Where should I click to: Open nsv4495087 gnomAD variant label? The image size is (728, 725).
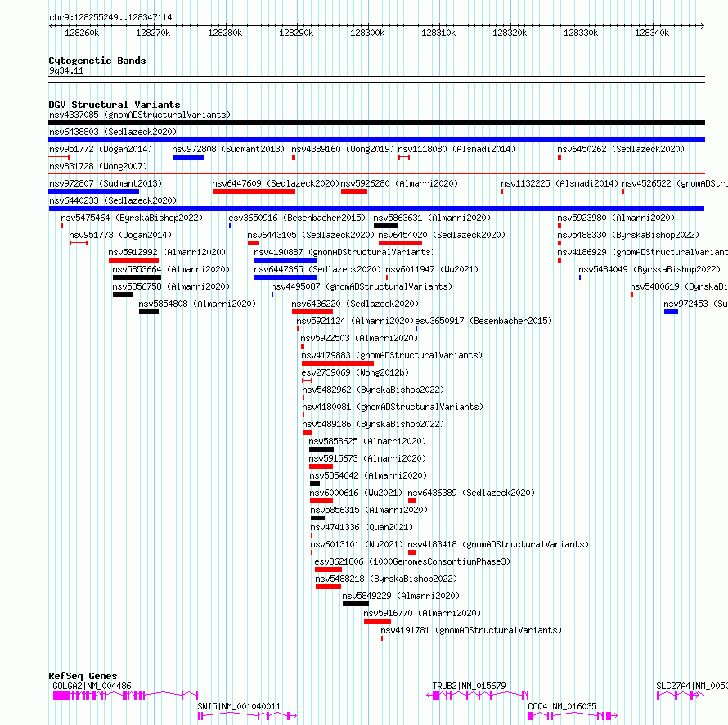(362, 286)
